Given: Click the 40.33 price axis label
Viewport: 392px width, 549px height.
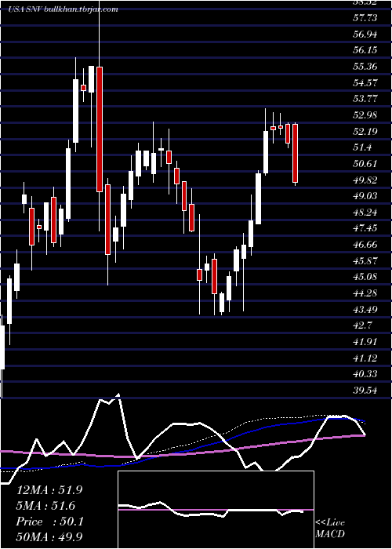Looking at the screenshot, I should coord(365,375).
